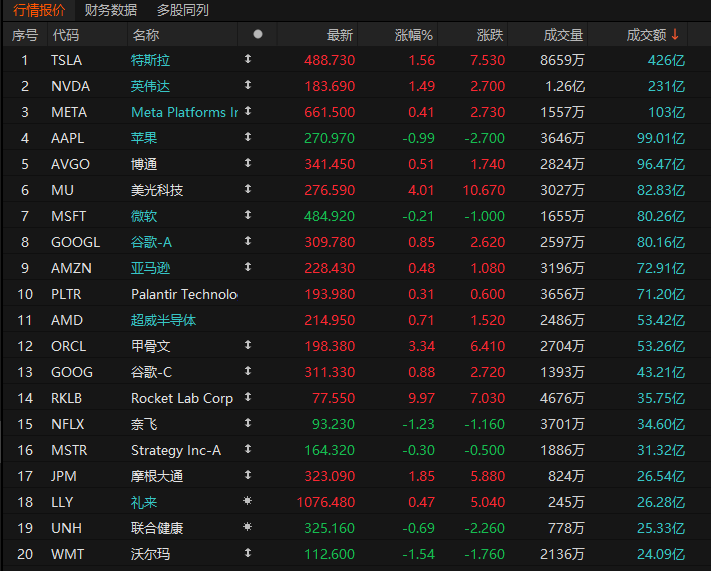The width and height of the screenshot is (711, 571).
Task: Click the marker icon in RKLB row
Action: [x=248, y=397]
